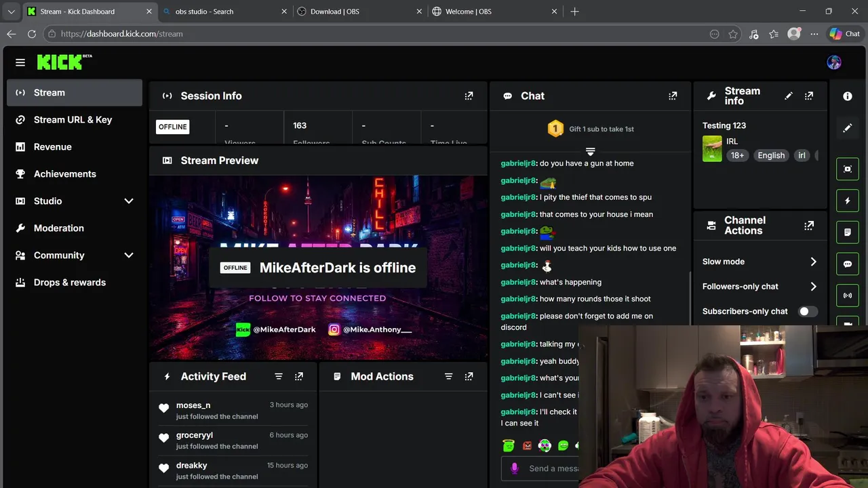The width and height of the screenshot is (868, 488).
Task: Pop out the Channel Actions panel
Action: (809, 225)
